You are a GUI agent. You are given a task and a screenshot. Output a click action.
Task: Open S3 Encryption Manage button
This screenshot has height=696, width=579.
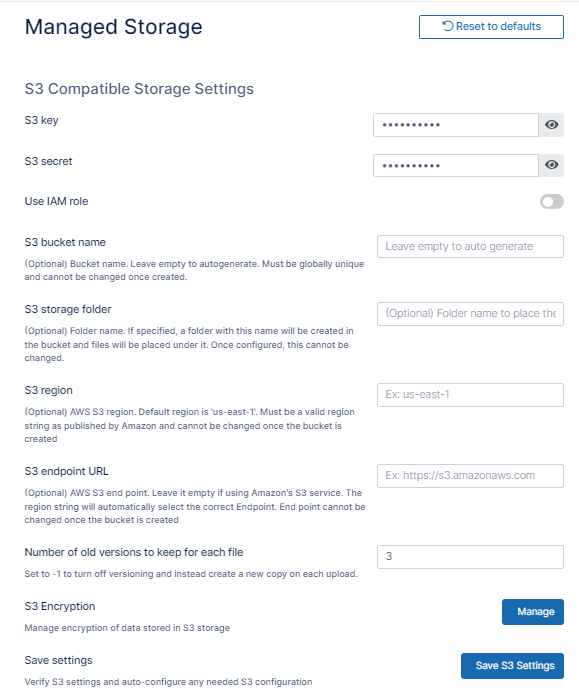533,612
